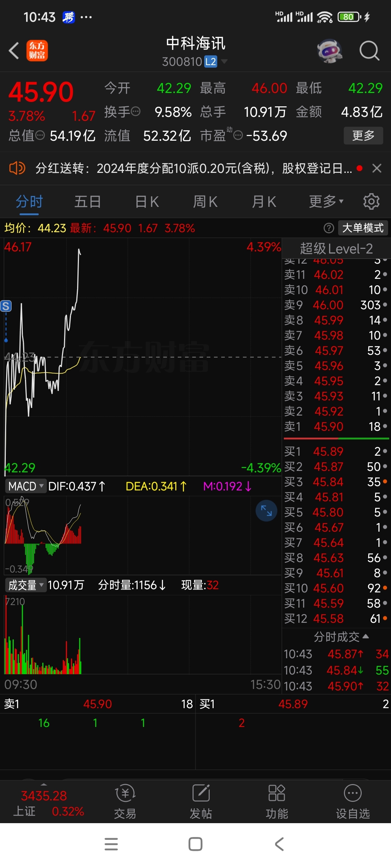
Task: Open the 东方财富 home logo
Action: click(37, 51)
